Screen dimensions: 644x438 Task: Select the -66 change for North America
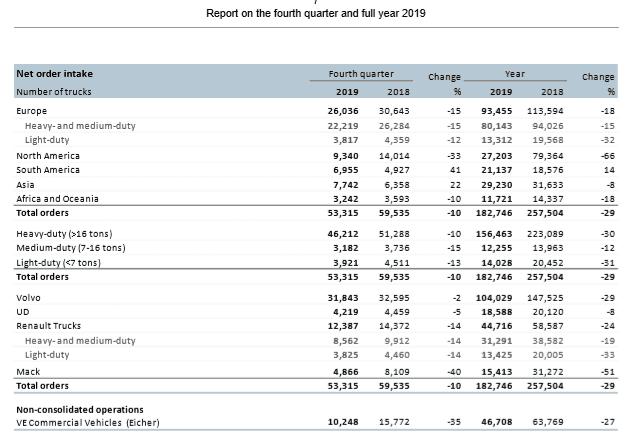click(608, 156)
